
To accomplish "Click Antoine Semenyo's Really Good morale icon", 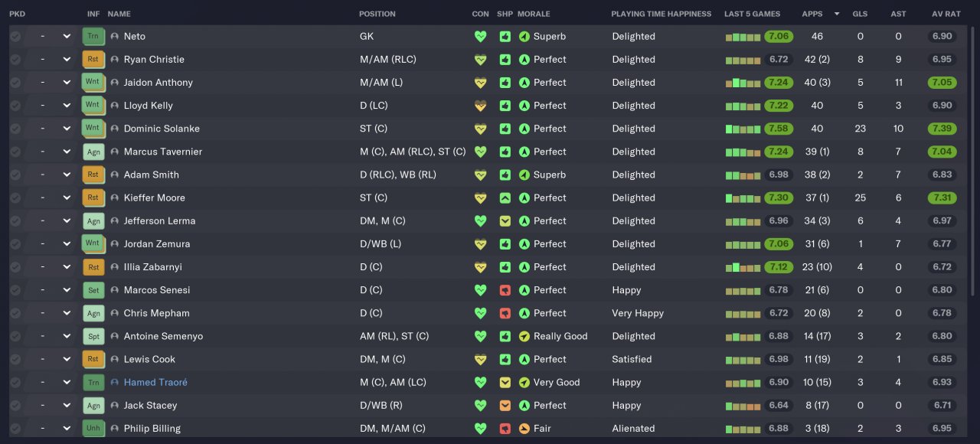I will pyautogui.click(x=524, y=336).
